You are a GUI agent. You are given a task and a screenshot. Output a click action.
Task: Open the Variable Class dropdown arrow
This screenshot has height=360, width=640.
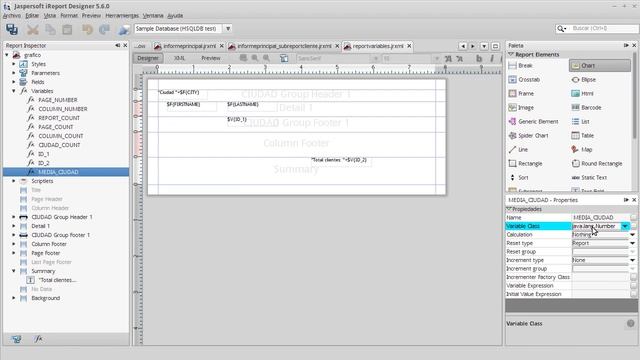pos(625,226)
